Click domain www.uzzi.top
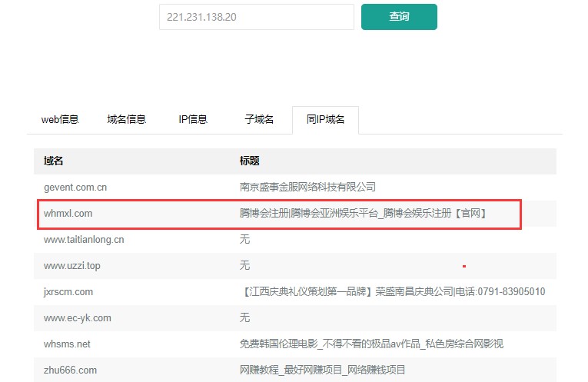 click(72, 266)
